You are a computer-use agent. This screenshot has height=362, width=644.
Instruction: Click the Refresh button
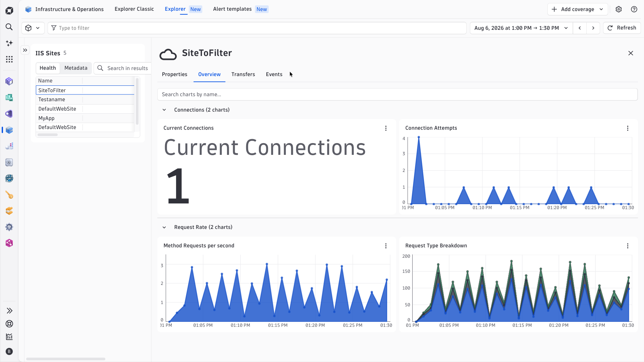(x=622, y=28)
